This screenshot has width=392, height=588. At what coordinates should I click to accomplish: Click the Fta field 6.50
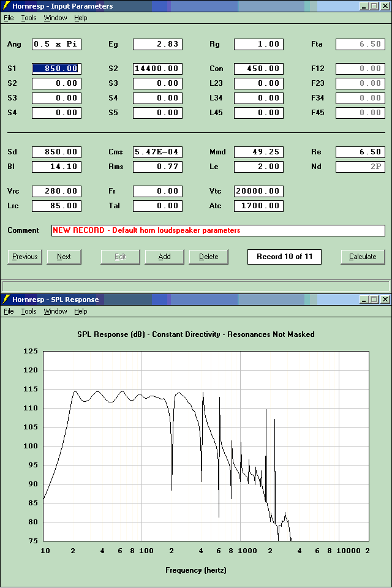[360, 44]
